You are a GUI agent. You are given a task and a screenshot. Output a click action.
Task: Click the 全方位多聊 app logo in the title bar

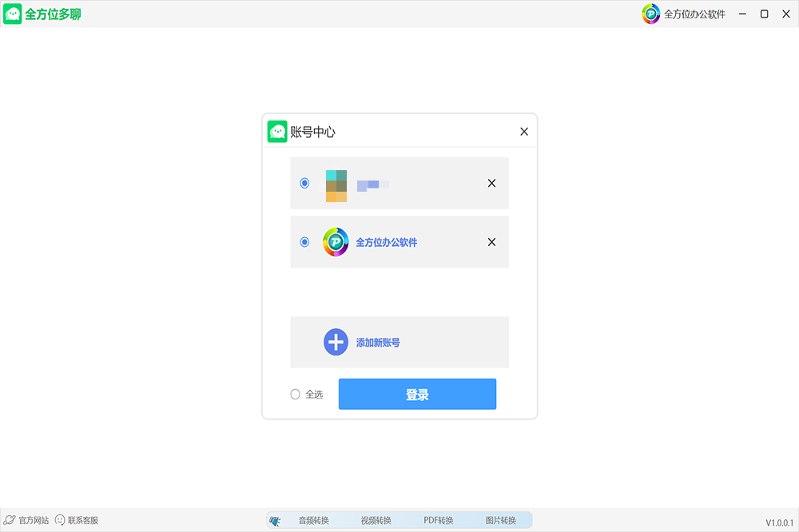pyautogui.click(x=13, y=14)
